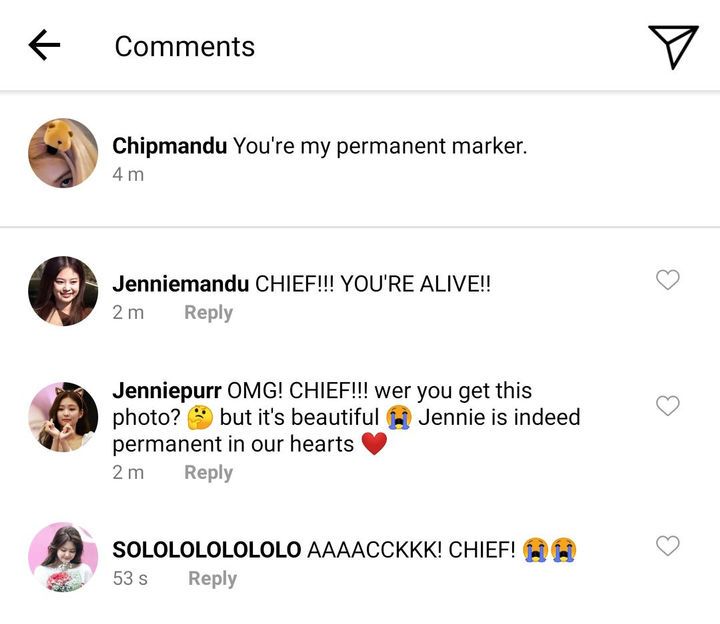Open SOLOLOLOLOLOLO's profile picture
The image size is (720, 624).
click(63, 556)
